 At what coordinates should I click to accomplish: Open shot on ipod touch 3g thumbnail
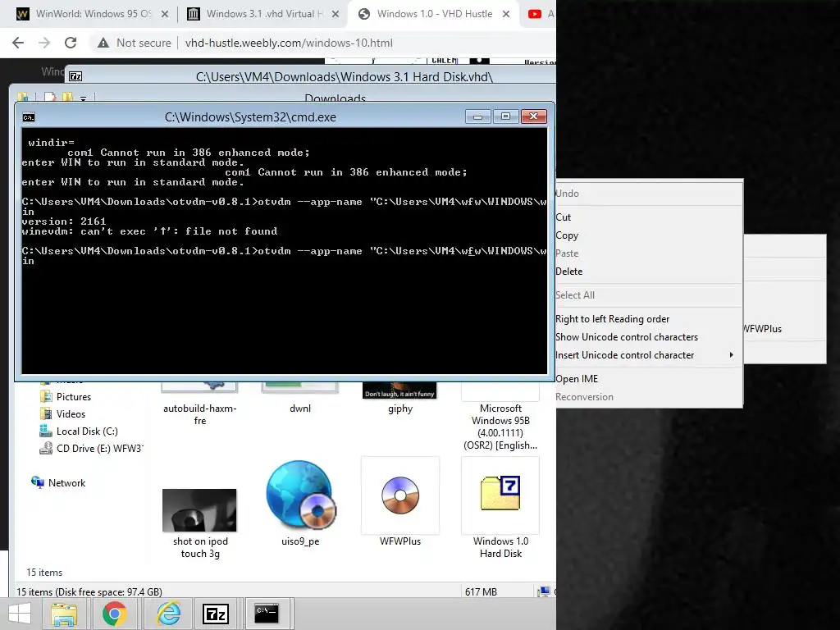pos(199,510)
